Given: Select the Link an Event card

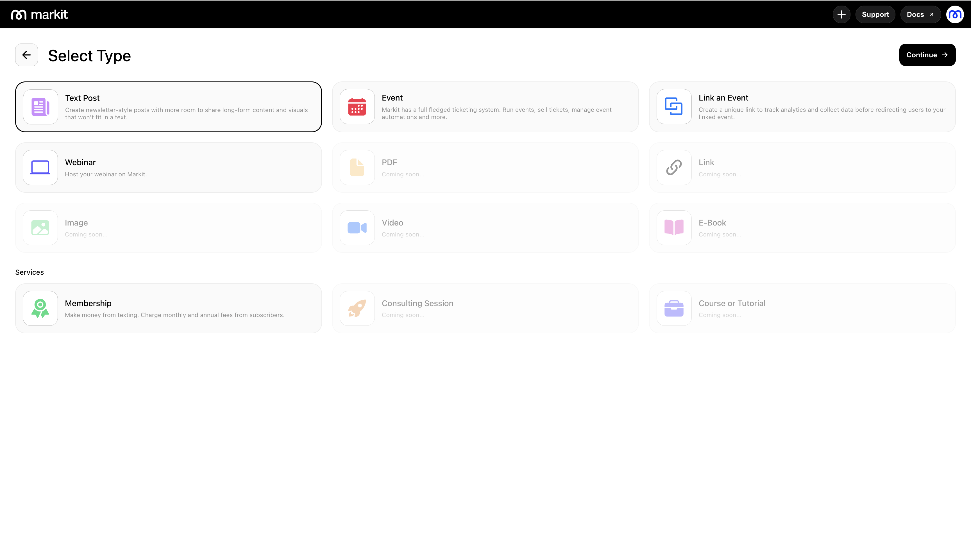Looking at the screenshot, I should point(802,107).
